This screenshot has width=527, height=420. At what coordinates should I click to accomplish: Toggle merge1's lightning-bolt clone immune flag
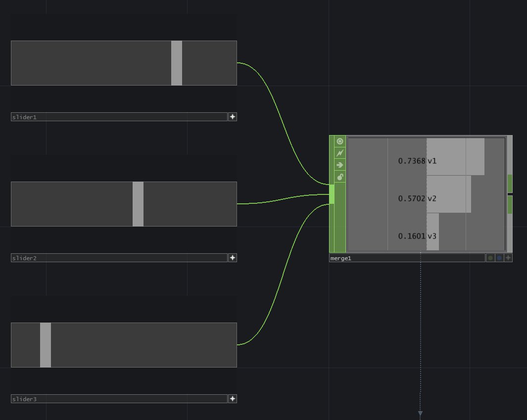pyautogui.click(x=340, y=153)
